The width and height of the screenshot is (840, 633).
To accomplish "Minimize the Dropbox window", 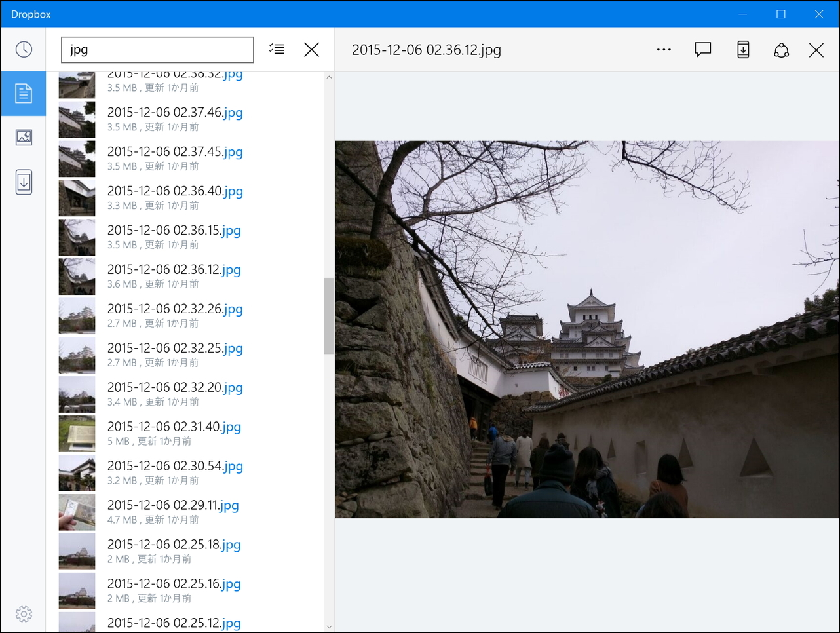I will [743, 14].
